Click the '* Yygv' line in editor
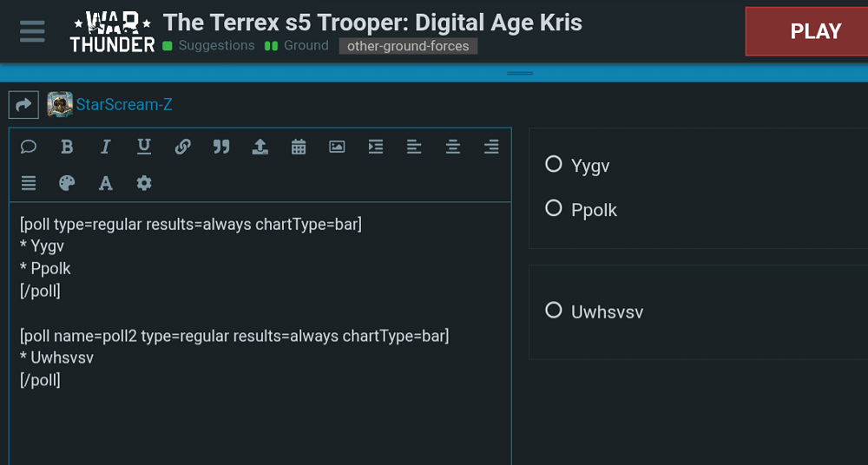Image resolution: width=868 pixels, height=465 pixels. point(42,246)
